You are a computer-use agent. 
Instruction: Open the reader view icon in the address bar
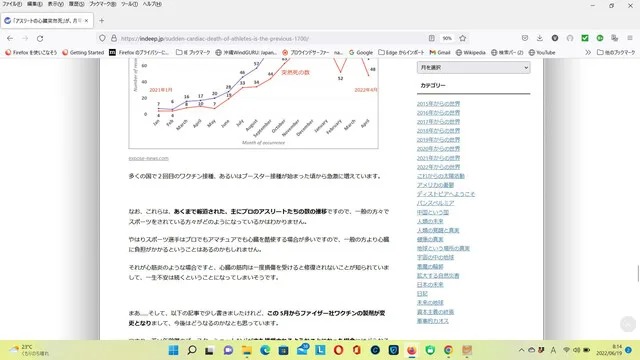coord(431,38)
